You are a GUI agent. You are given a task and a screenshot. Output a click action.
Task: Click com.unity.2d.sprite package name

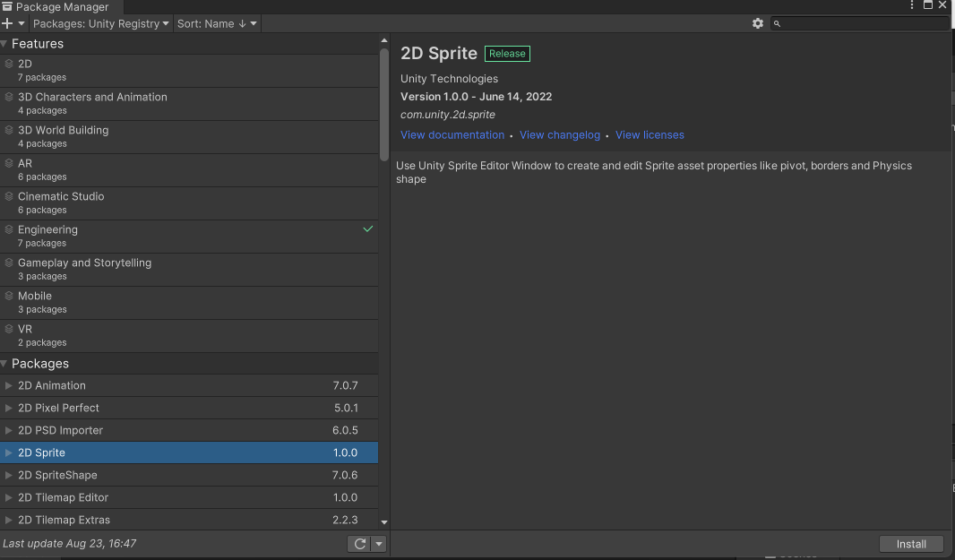[x=448, y=115]
